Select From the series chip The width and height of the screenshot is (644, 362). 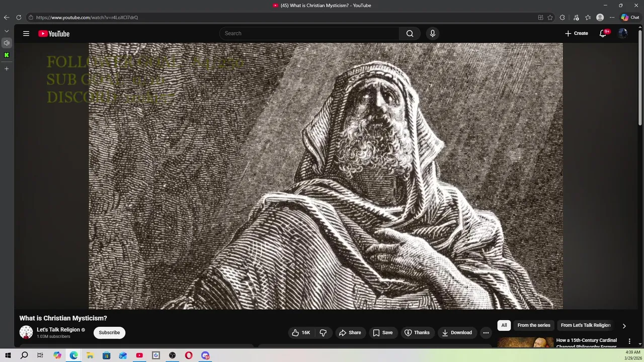(x=534, y=325)
